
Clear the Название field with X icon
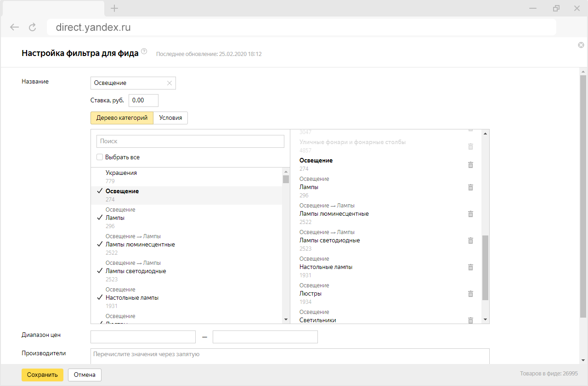(169, 83)
